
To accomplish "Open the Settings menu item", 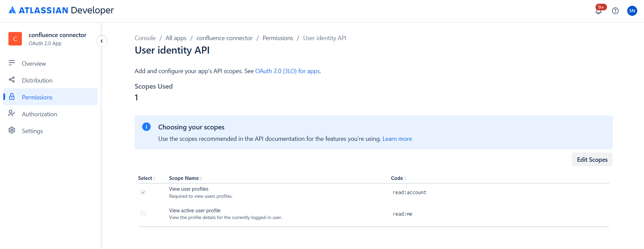I will [x=50, y=131].
